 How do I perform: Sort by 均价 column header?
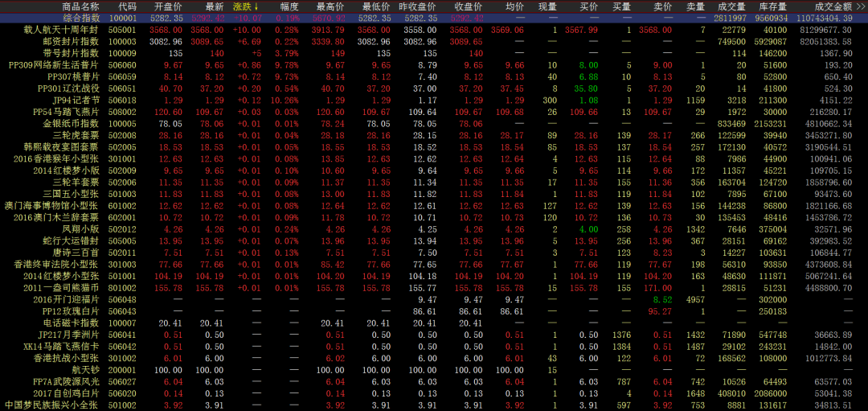point(514,6)
